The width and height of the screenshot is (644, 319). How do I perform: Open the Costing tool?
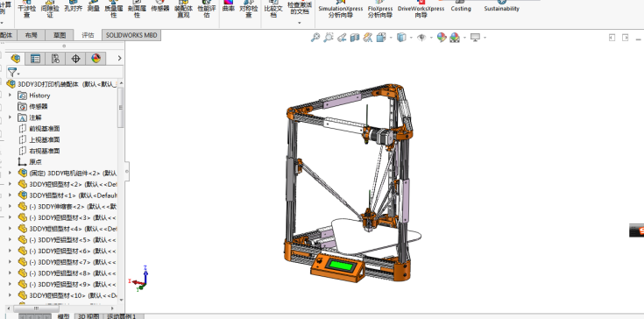(x=461, y=6)
